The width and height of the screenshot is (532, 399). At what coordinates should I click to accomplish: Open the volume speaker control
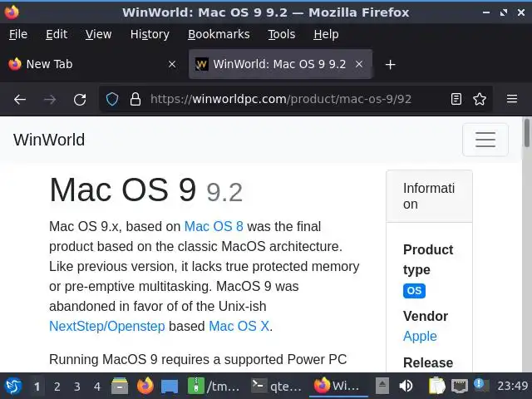406,386
